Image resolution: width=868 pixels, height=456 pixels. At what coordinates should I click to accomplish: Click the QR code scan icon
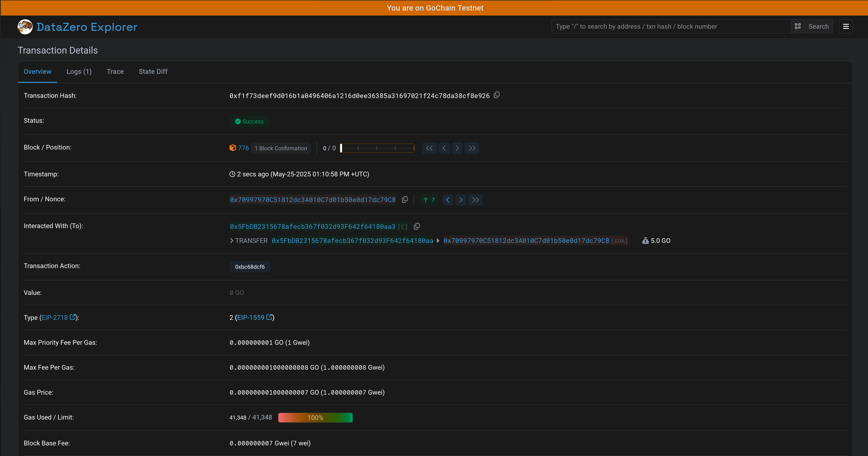pyautogui.click(x=798, y=26)
